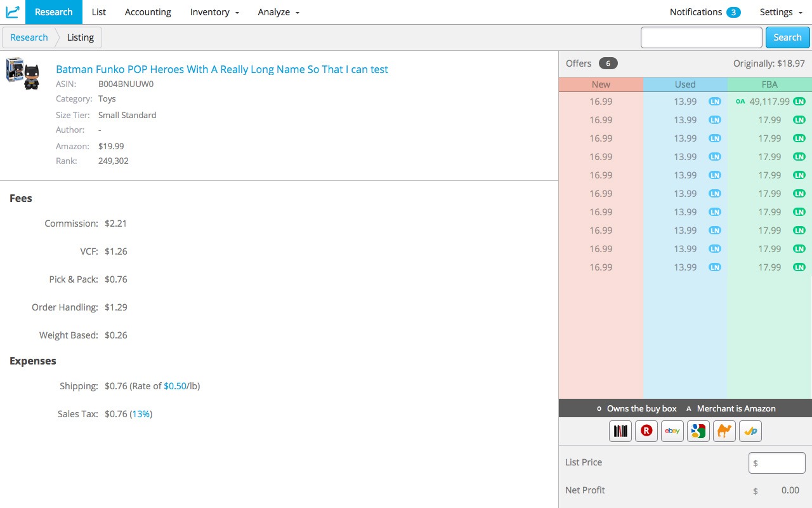Focus the List Price input field
The width and height of the screenshot is (812, 508).
(x=777, y=463)
